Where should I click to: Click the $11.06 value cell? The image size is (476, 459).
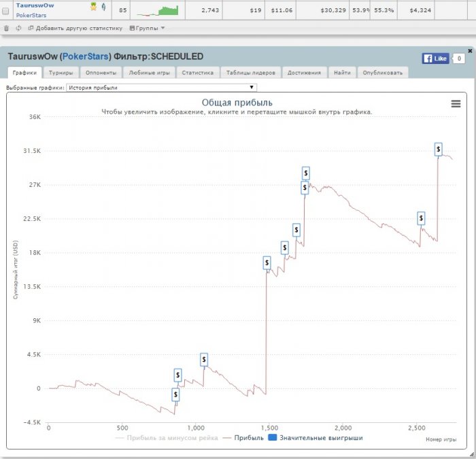(x=282, y=10)
